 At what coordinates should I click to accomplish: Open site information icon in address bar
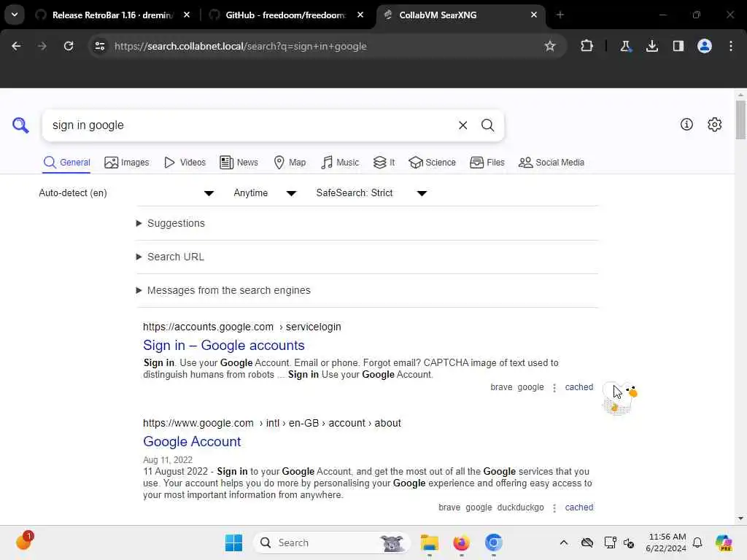[99, 46]
